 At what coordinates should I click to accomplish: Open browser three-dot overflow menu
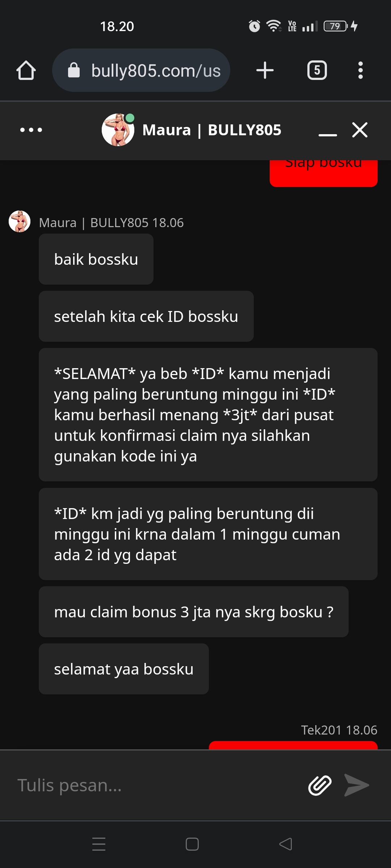(x=360, y=70)
